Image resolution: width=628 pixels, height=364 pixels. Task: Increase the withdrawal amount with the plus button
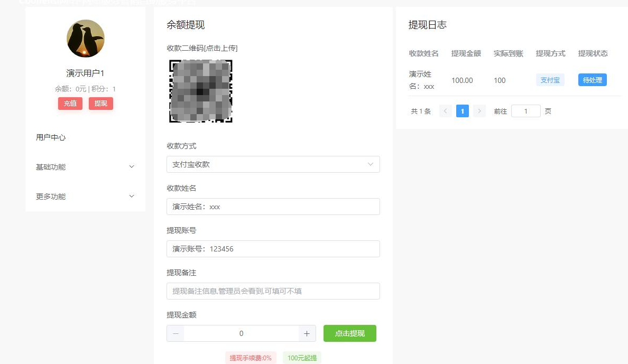pyautogui.click(x=307, y=333)
